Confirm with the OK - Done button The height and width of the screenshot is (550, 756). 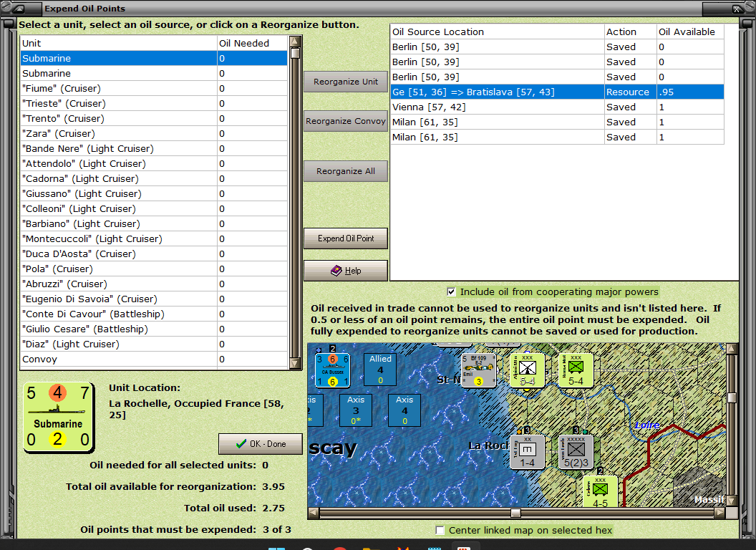(261, 444)
